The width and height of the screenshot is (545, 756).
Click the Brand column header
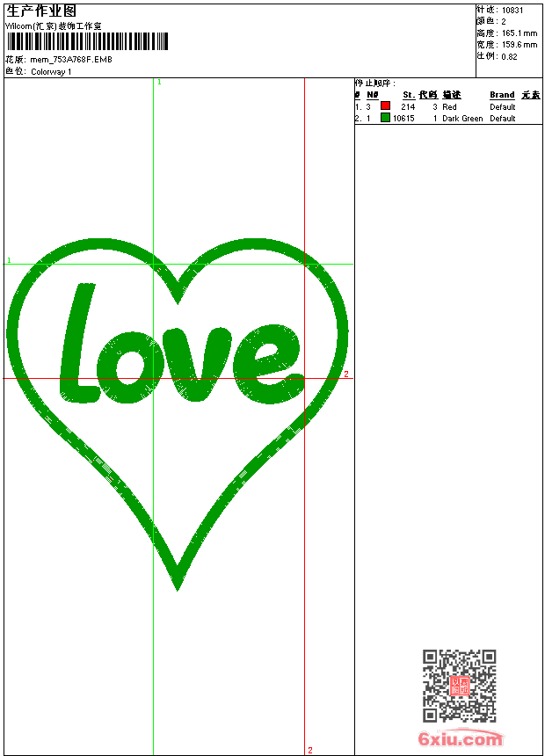502,95
